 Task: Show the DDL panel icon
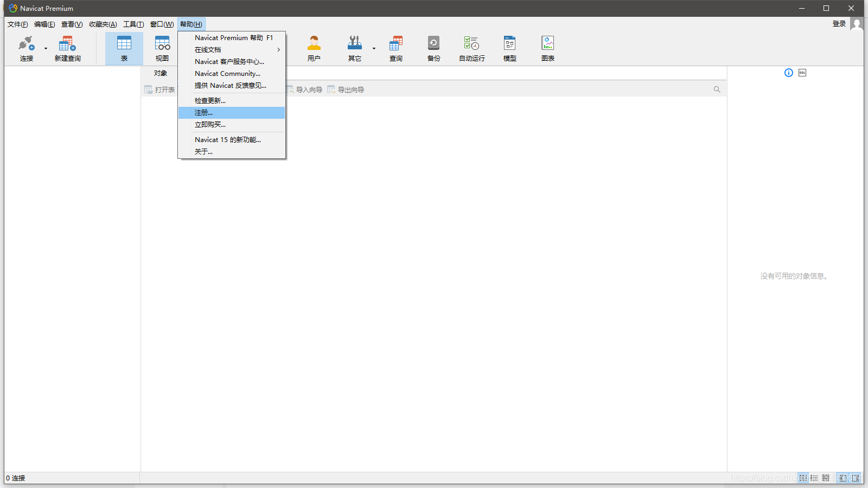pyautogui.click(x=802, y=73)
